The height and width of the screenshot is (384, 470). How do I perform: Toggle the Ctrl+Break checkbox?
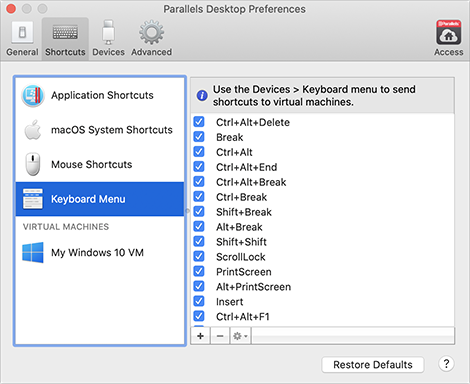(x=199, y=197)
